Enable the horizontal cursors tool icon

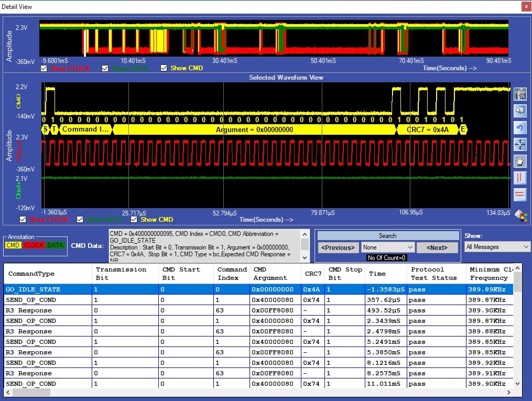(x=519, y=194)
